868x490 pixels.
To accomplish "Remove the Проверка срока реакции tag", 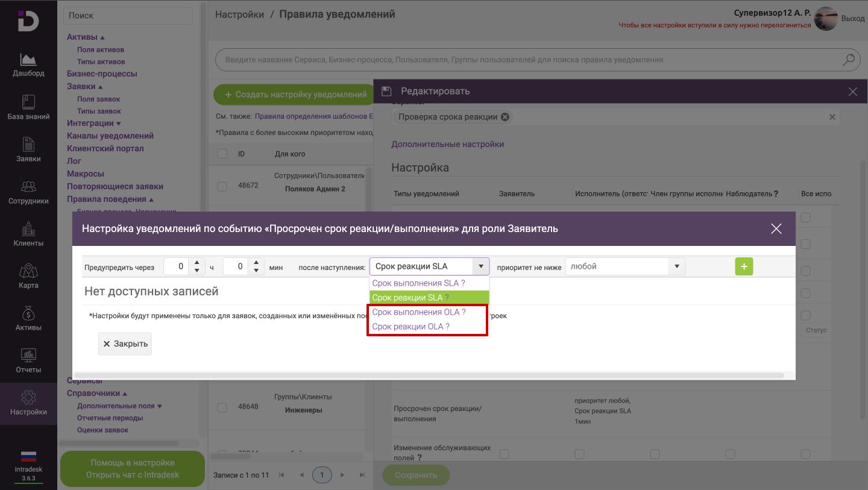I will (505, 117).
